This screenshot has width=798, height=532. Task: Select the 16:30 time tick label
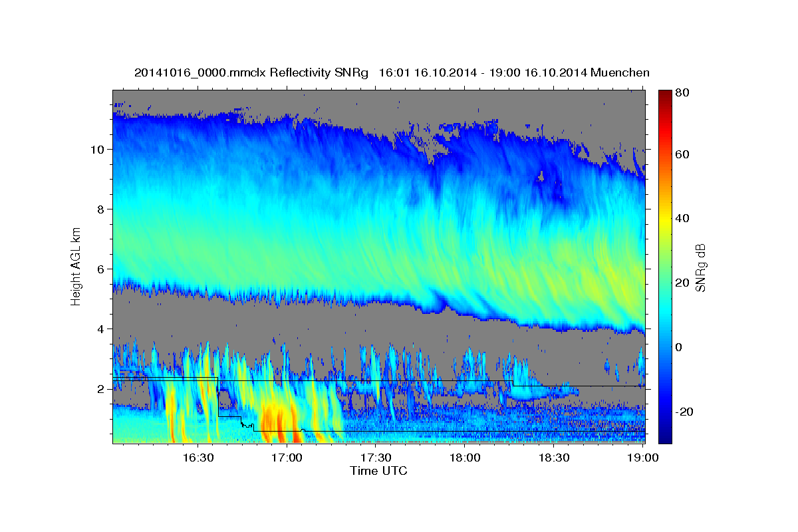point(198,458)
